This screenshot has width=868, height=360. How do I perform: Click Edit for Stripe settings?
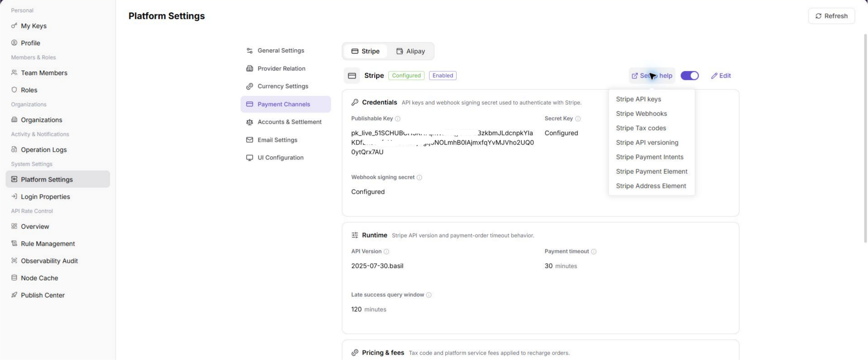click(x=721, y=76)
